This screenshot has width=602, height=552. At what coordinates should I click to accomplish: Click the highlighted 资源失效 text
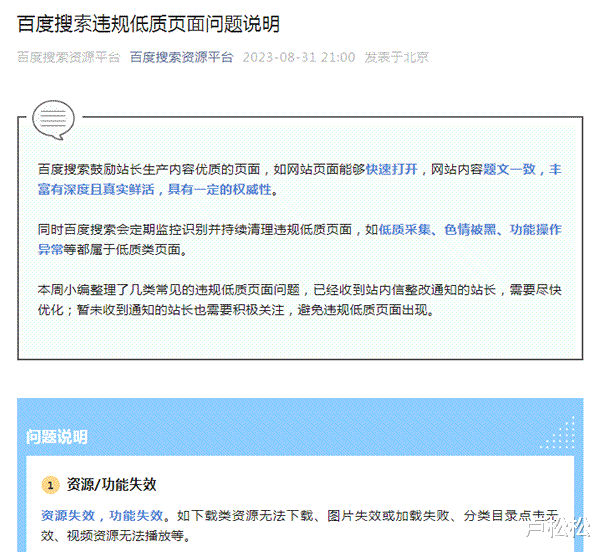68,516
